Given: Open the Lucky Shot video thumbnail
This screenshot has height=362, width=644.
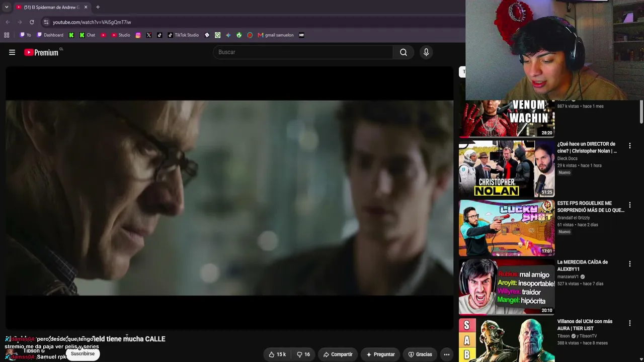Looking at the screenshot, I should tap(507, 228).
